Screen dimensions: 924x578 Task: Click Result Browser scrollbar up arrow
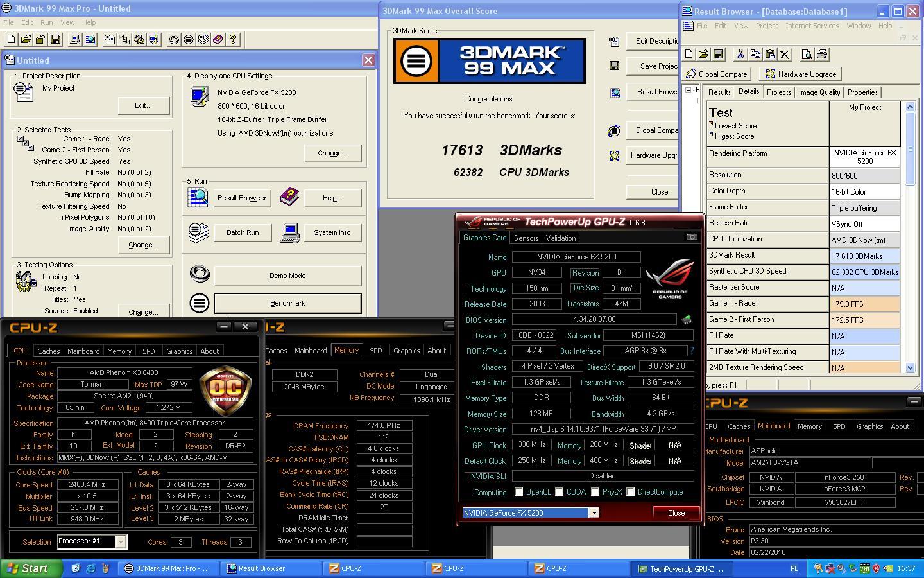[x=910, y=107]
